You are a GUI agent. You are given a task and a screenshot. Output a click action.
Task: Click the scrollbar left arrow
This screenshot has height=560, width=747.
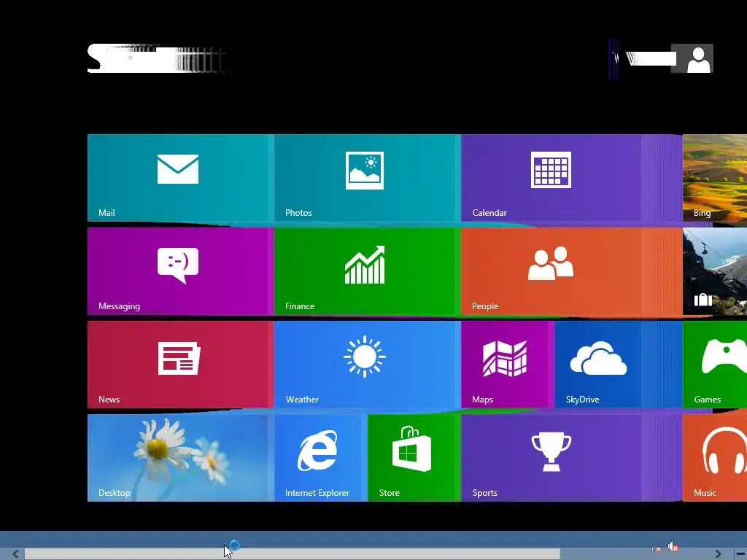(x=16, y=554)
